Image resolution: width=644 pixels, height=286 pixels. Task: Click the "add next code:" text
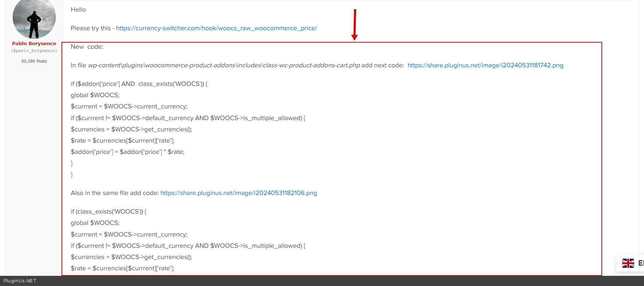383,65
